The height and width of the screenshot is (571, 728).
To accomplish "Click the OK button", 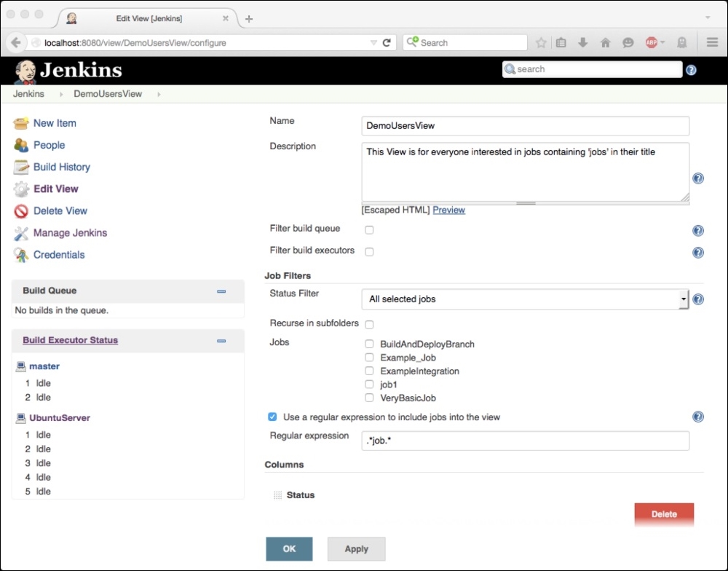I will [289, 548].
